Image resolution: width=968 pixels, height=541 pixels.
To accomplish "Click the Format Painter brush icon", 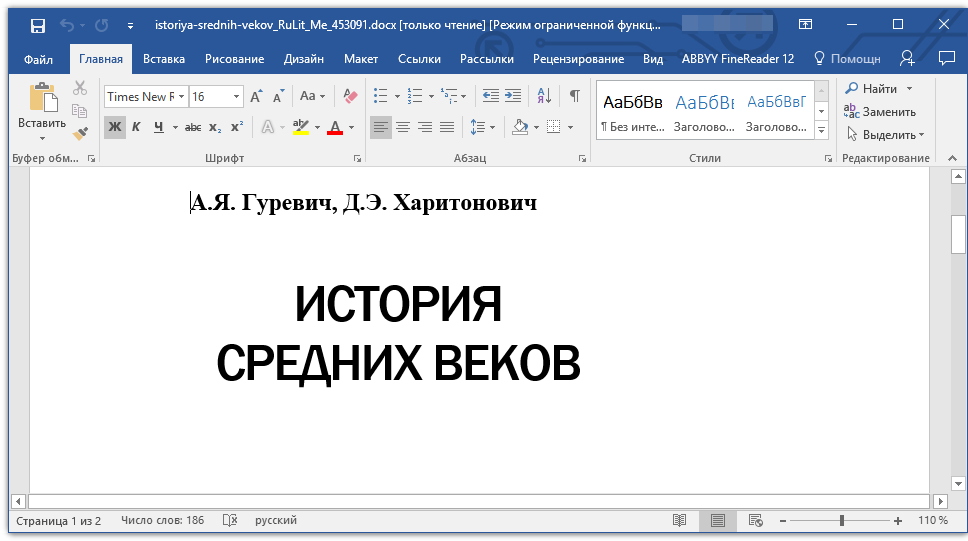I will pos(80,133).
